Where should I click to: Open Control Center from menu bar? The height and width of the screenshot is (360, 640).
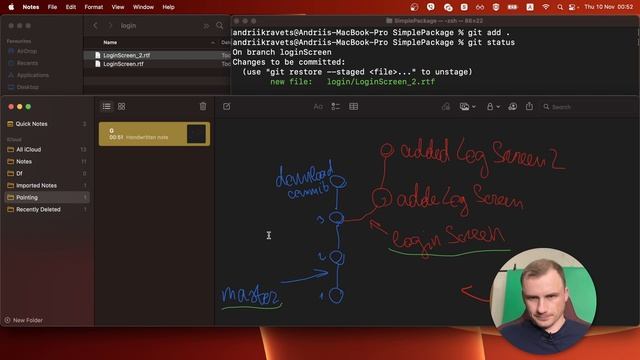pyautogui.click(x=573, y=7)
